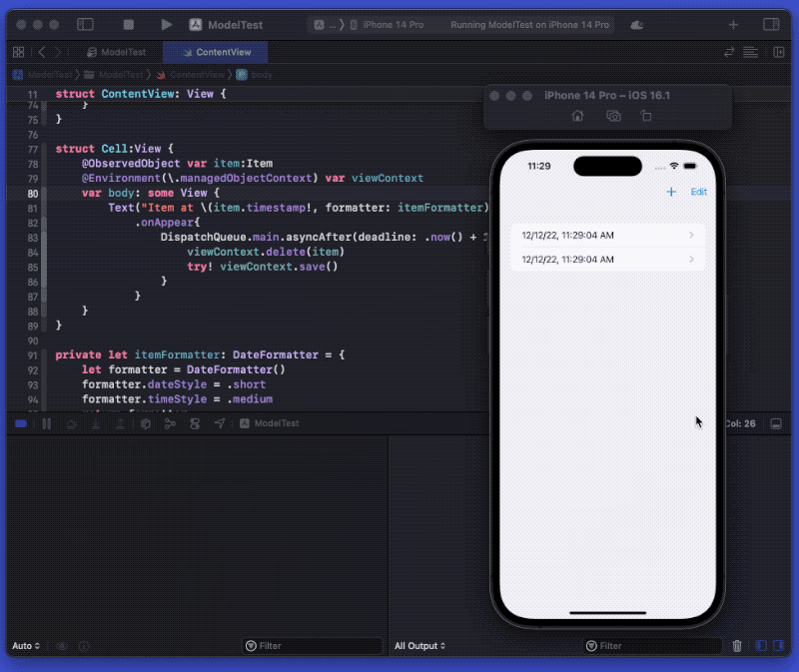Click the Run (play) button
The width and height of the screenshot is (799, 672).
tap(166, 24)
